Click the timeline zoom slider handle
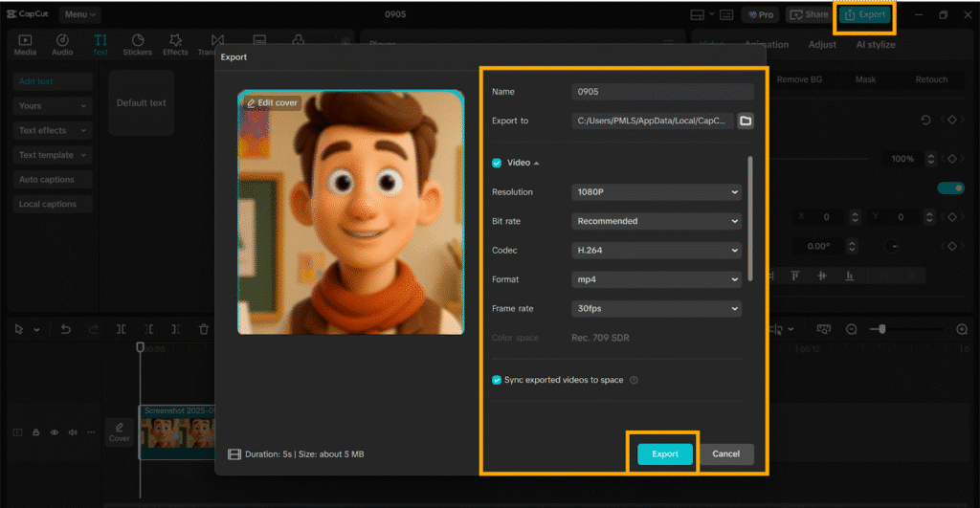Viewport: 980px width, 508px height. [881, 329]
